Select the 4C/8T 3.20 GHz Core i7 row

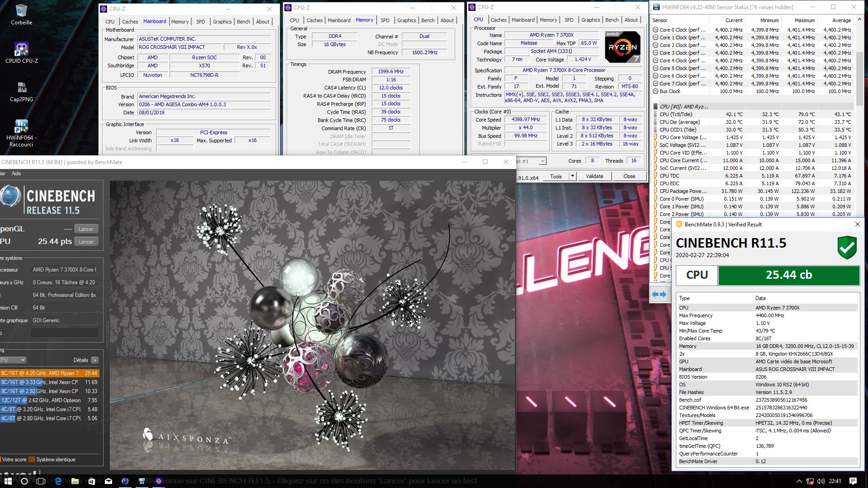pyautogui.click(x=49, y=409)
